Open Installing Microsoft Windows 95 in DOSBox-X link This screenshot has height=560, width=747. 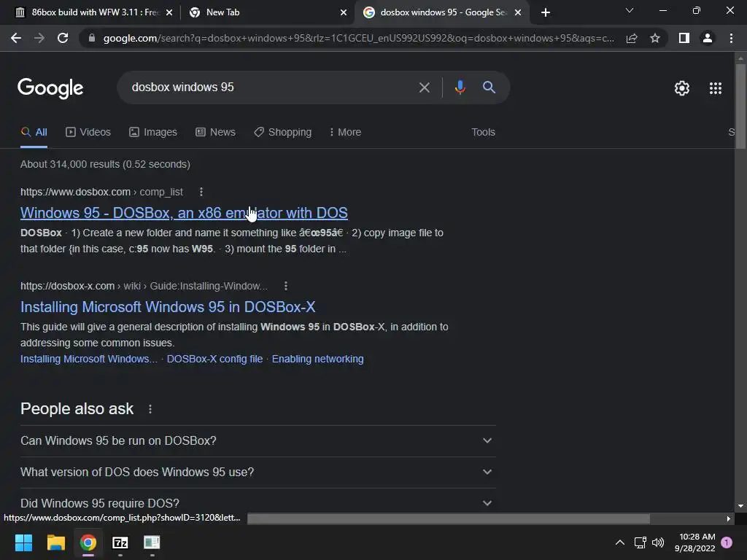[168, 307]
